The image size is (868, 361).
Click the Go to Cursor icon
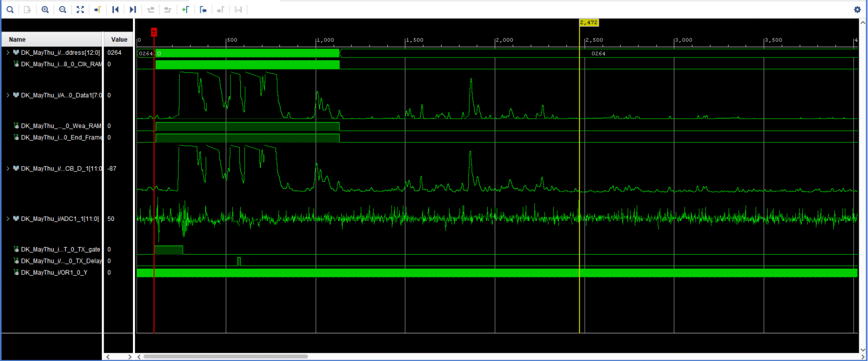point(98,9)
